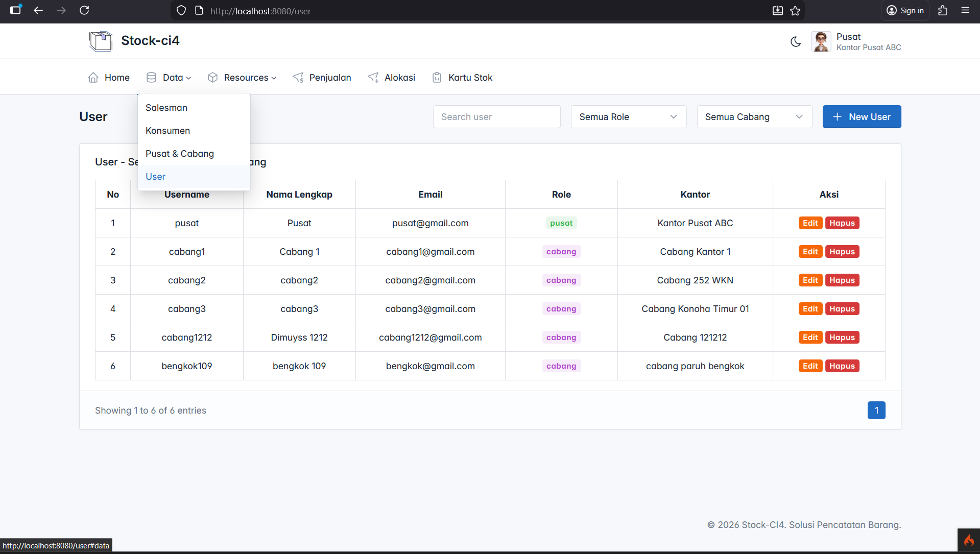Select Pusat & Cabang menu entry
Image resolution: width=980 pixels, height=554 pixels.
194,154
